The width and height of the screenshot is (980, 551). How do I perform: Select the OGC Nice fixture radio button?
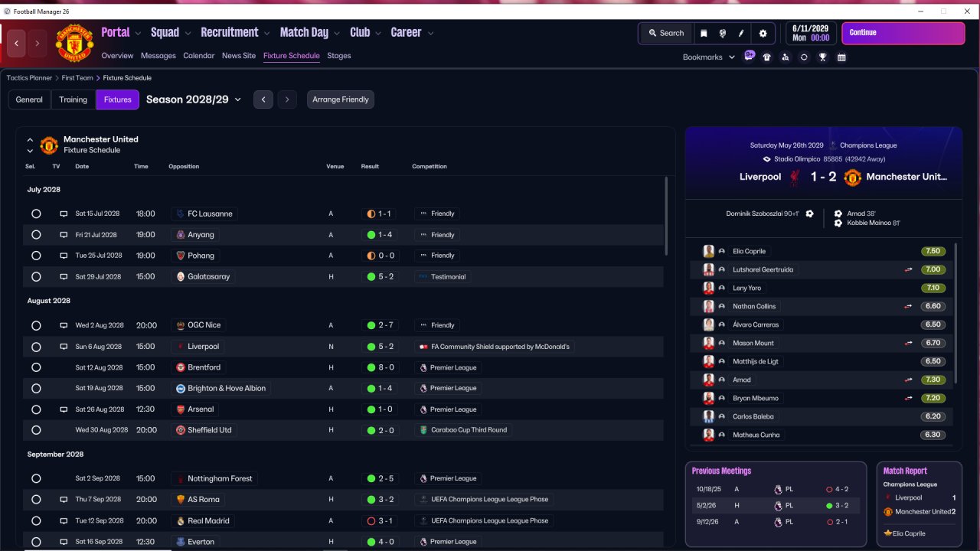(36, 325)
